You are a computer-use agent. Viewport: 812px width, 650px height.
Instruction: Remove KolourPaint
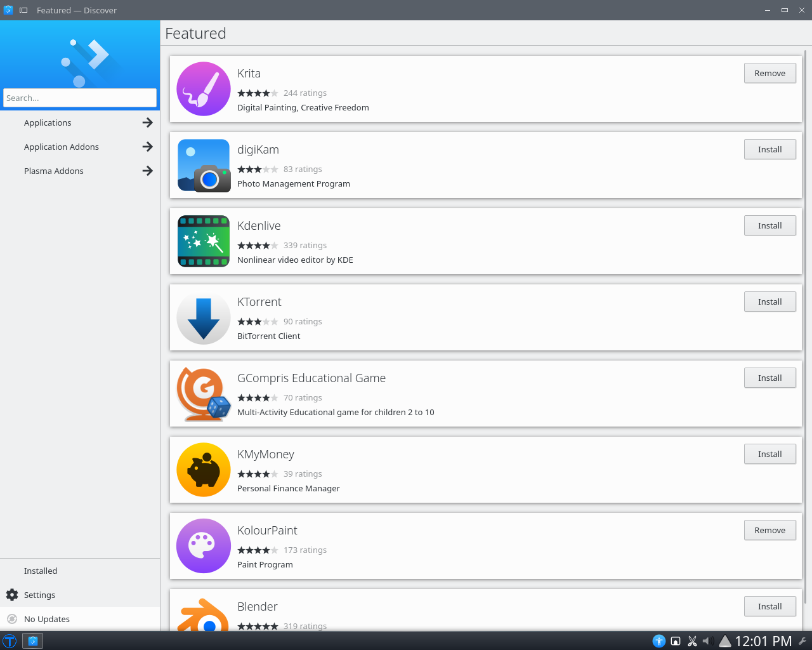769,530
